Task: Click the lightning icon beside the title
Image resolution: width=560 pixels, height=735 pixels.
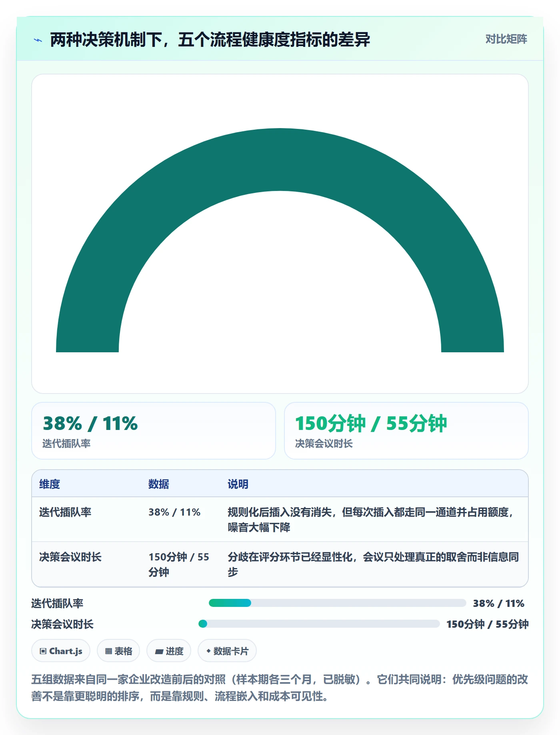Action: point(38,40)
